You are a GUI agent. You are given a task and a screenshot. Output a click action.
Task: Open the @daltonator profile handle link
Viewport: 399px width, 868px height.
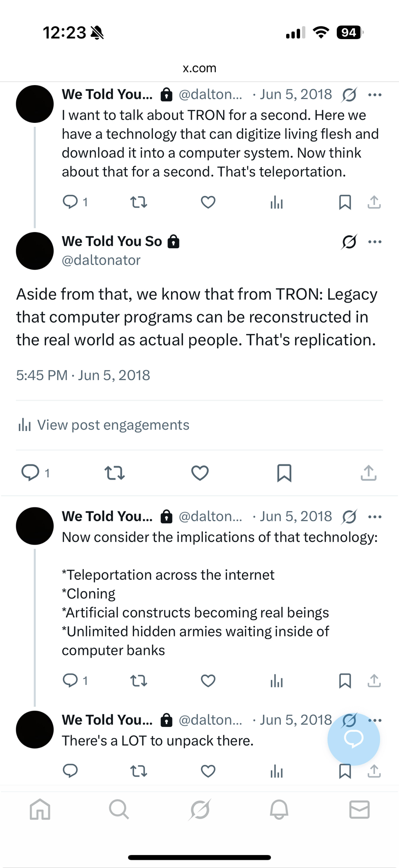pos(101,260)
